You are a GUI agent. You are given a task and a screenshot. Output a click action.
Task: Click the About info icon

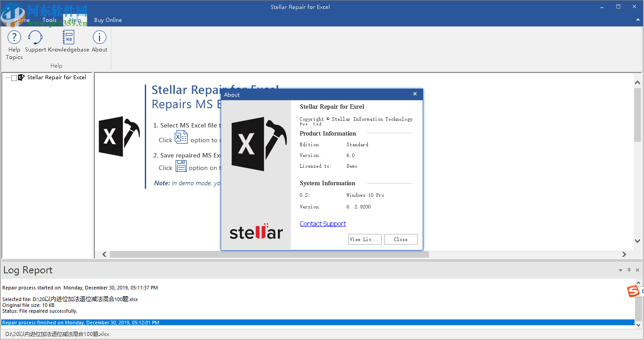pyautogui.click(x=99, y=38)
